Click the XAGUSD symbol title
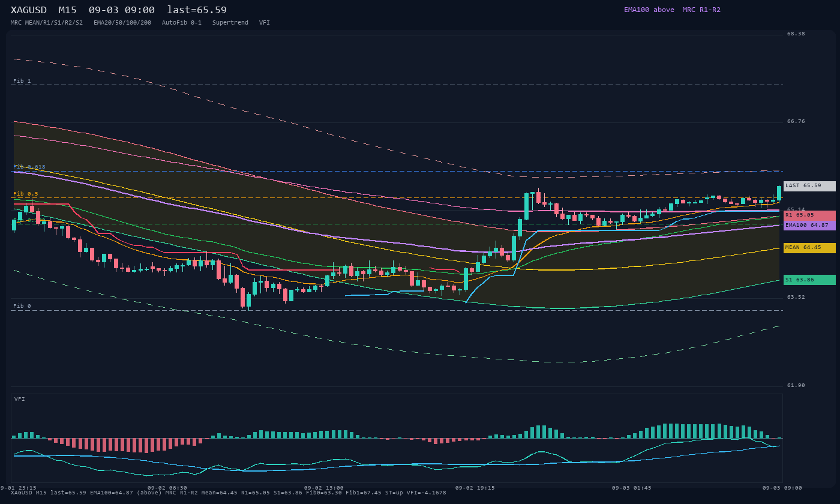840x504 pixels. pos(29,10)
